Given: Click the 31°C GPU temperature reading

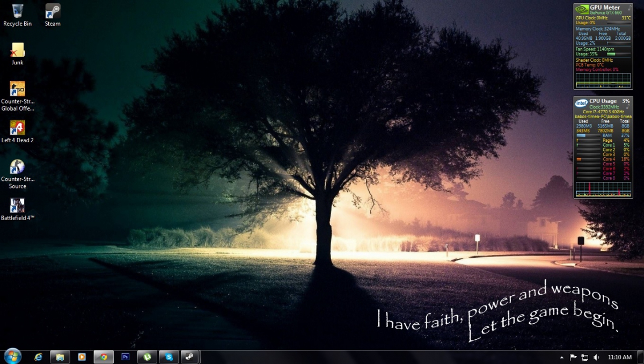Looking at the screenshot, I should (626, 18).
